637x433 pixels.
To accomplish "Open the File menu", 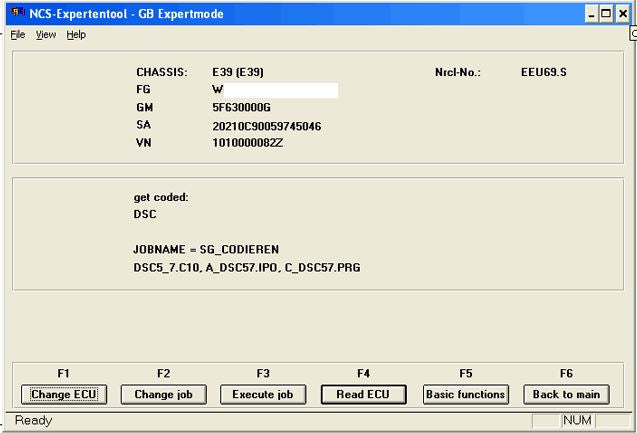I will point(17,35).
